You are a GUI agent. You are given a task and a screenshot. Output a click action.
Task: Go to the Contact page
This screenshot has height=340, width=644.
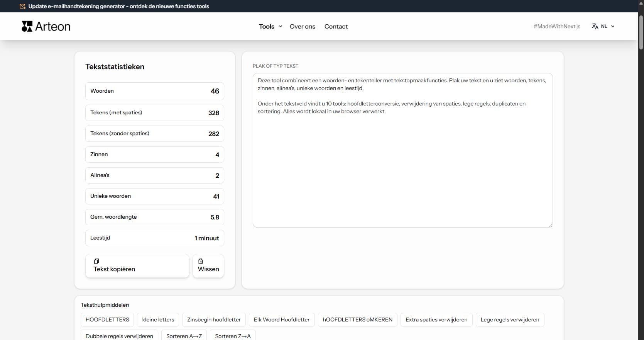coord(336,26)
